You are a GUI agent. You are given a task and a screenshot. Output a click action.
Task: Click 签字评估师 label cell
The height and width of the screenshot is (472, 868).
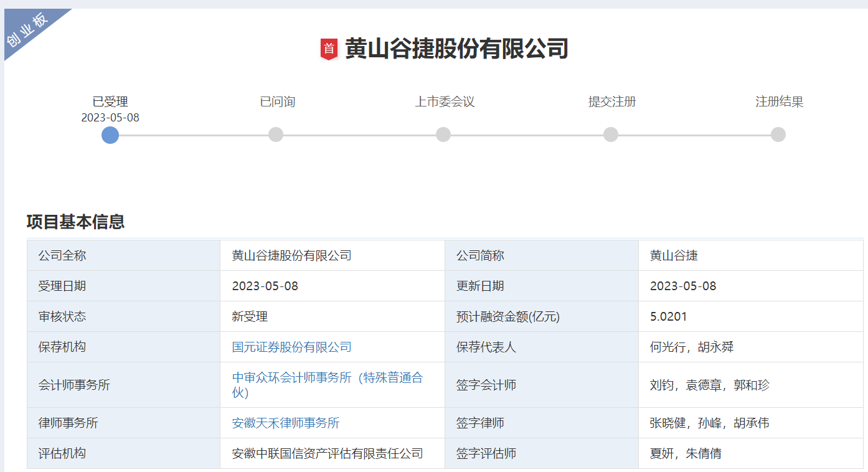point(542,453)
